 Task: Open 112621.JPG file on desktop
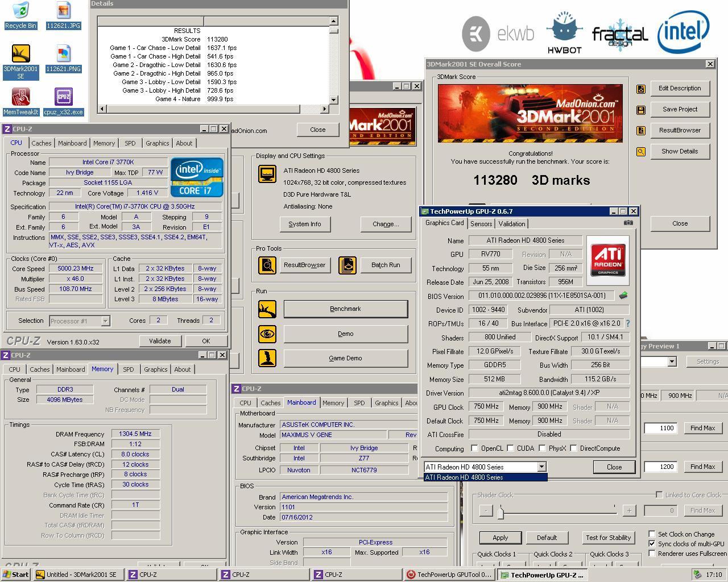coord(63,15)
